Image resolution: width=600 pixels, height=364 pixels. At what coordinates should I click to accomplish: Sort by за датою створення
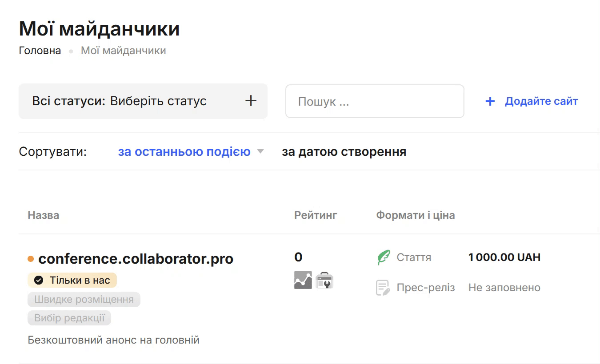point(344,152)
